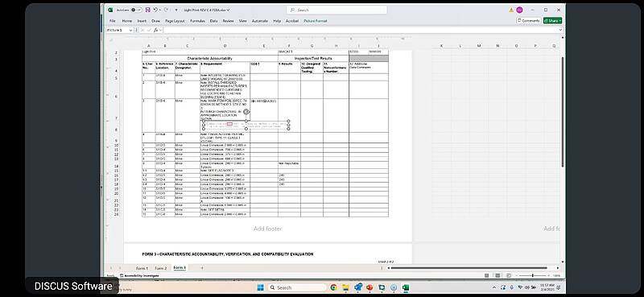Click the Windows Start button
644x297 pixels.
click(x=260, y=287)
